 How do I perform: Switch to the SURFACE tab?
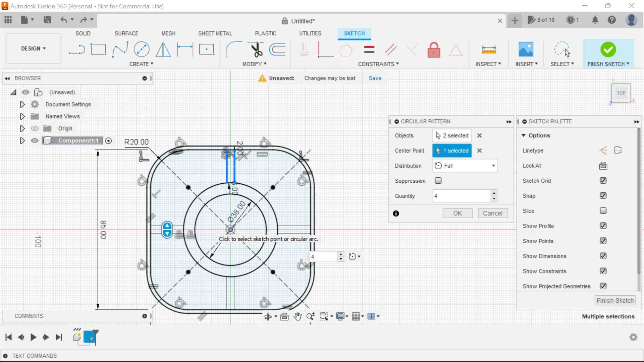(x=126, y=34)
